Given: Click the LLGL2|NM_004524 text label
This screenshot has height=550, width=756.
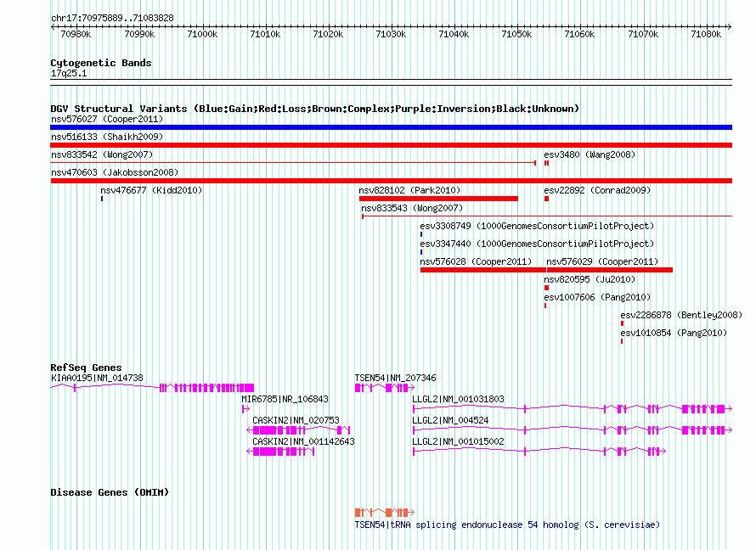Looking at the screenshot, I should (x=451, y=420).
